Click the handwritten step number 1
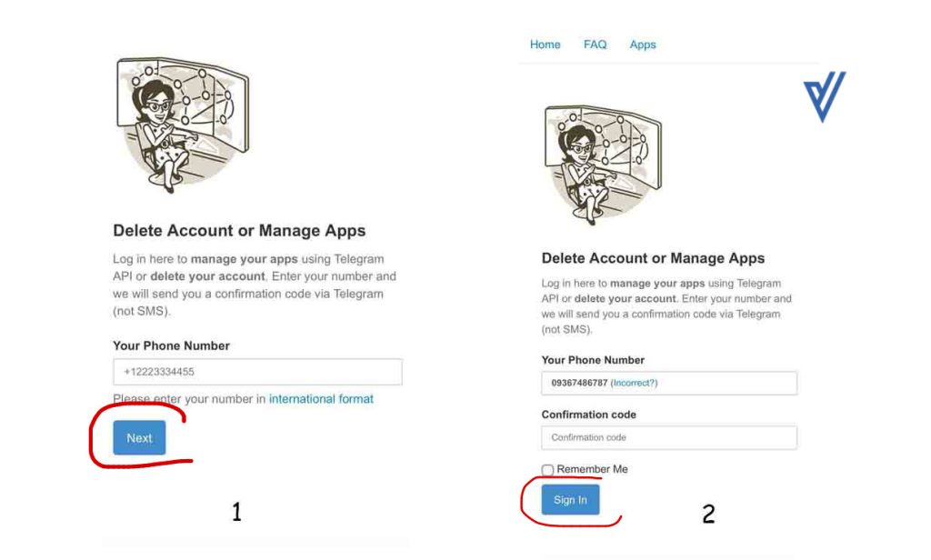This screenshot has height=560, width=931. [x=237, y=511]
